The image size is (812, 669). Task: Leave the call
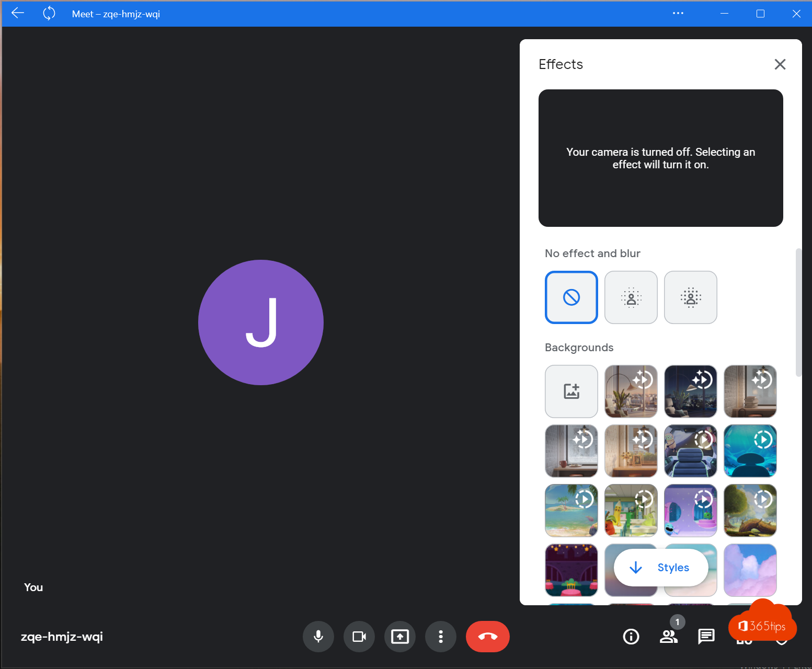(487, 637)
